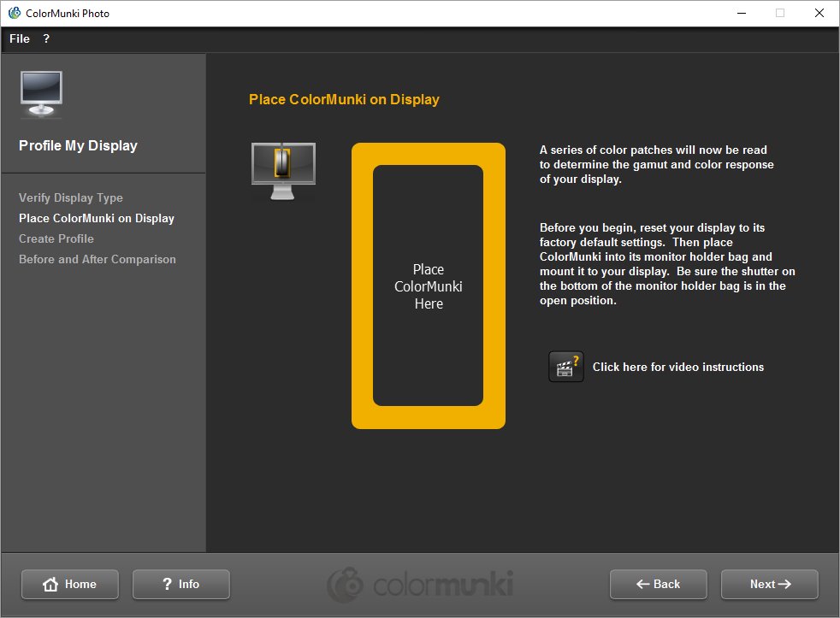Close the ColorMunki Photo window
The image size is (840, 618).
pyautogui.click(x=819, y=13)
